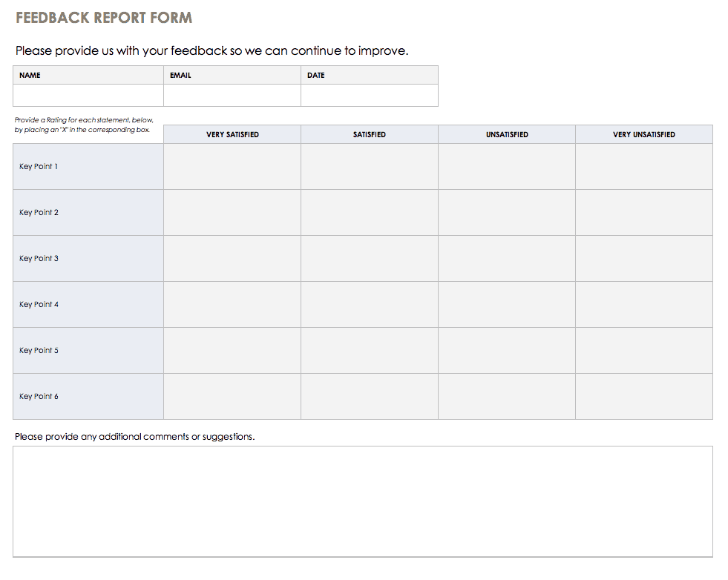
Task: Click the Key Point 6 label cell
Action: [88, 397]
